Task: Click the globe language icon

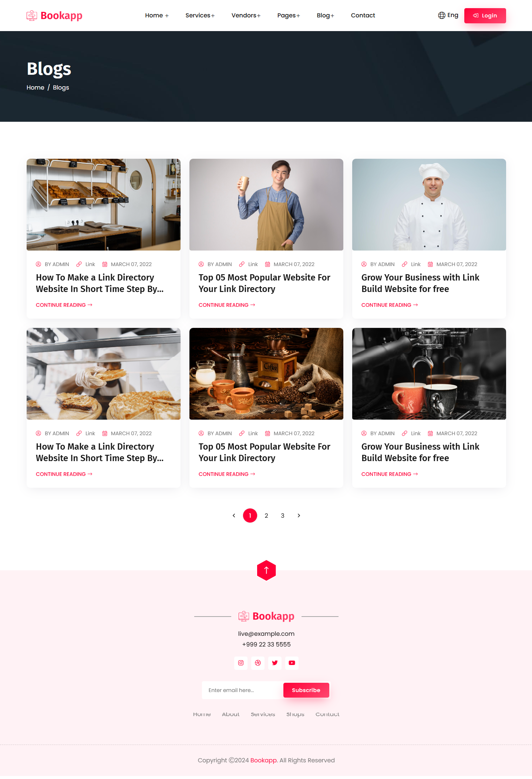Action: (x=441, y=15)
